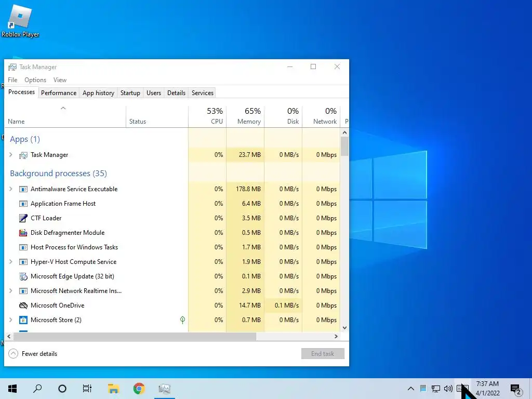Switch to the Startup tab

point(130,93)
